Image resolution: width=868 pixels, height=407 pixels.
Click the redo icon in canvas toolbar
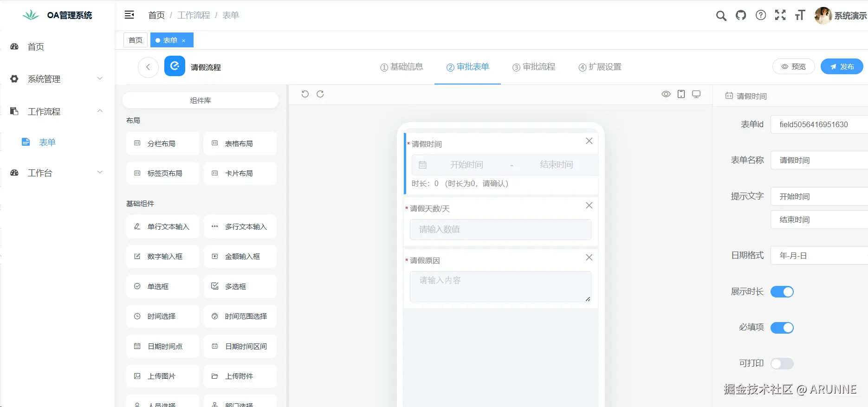[x=320, y=94]
